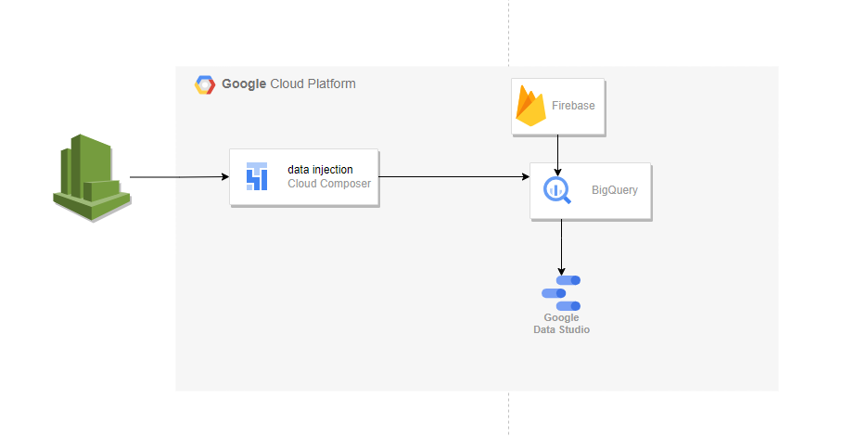
Task: Click the Firebase flame icon
Action: click(530, 106)
